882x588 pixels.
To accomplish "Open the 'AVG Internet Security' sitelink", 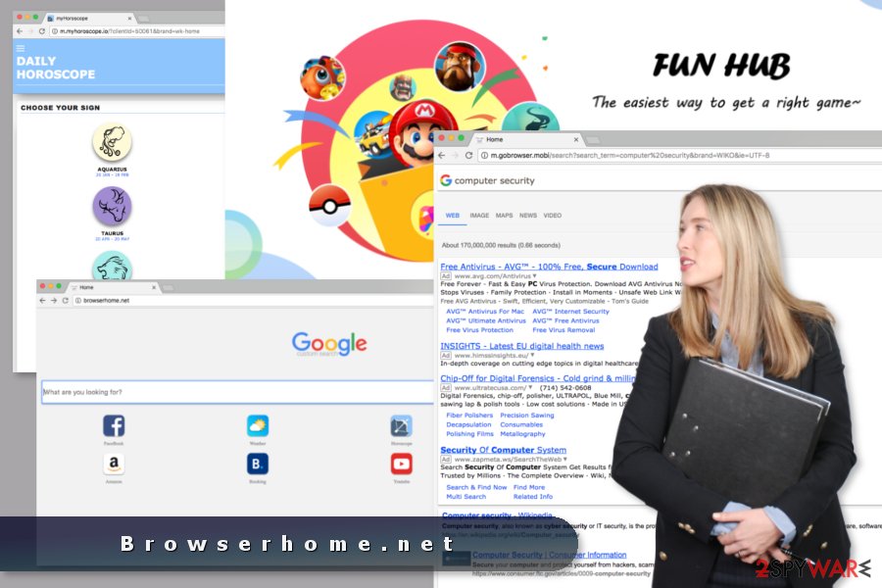I will click(570, 312).
